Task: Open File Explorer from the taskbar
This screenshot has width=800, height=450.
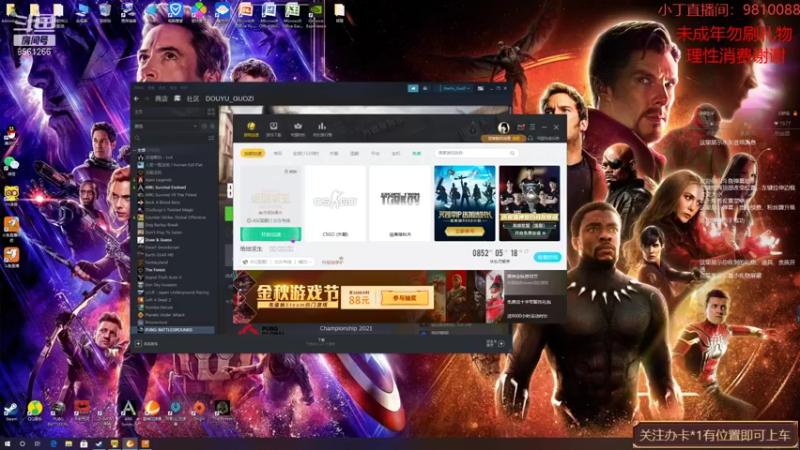Action: coord(68,444)
